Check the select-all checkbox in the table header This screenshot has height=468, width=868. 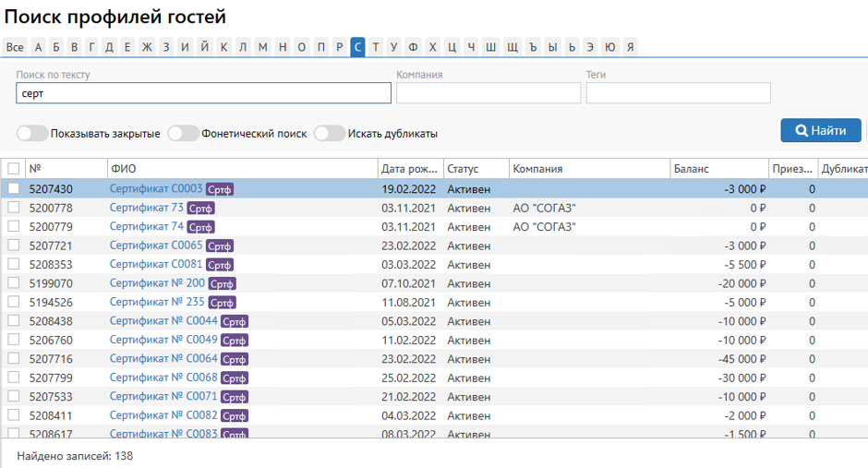(x=14, y=169)
